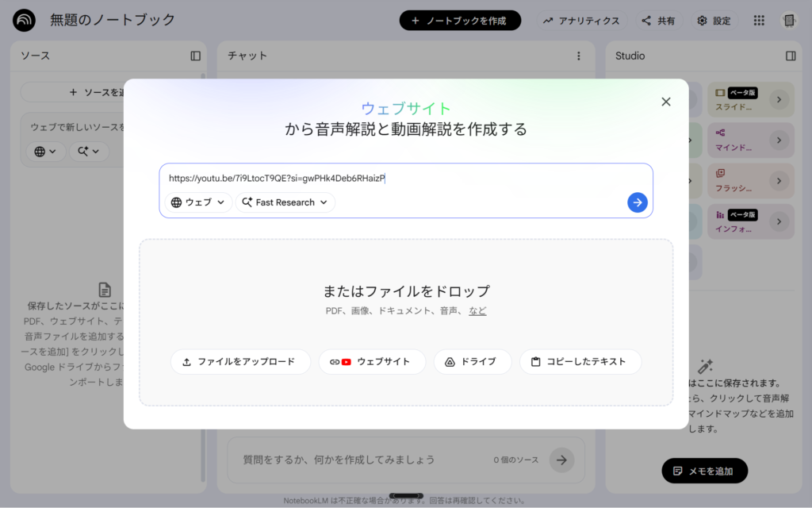Open 設定 settings
The width and height of the screenshot is (812, 508).
[714, 20]
